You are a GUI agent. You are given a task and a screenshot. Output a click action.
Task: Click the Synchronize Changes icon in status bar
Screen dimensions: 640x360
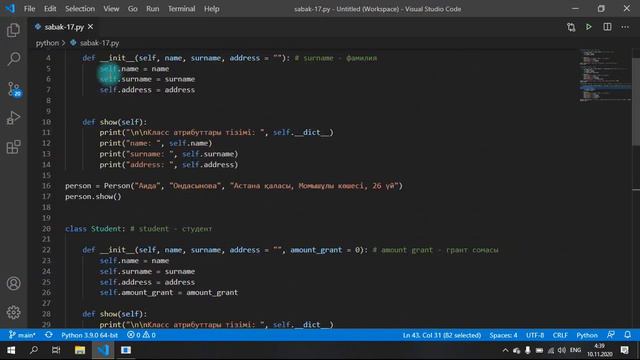click(x=49, y=335)
